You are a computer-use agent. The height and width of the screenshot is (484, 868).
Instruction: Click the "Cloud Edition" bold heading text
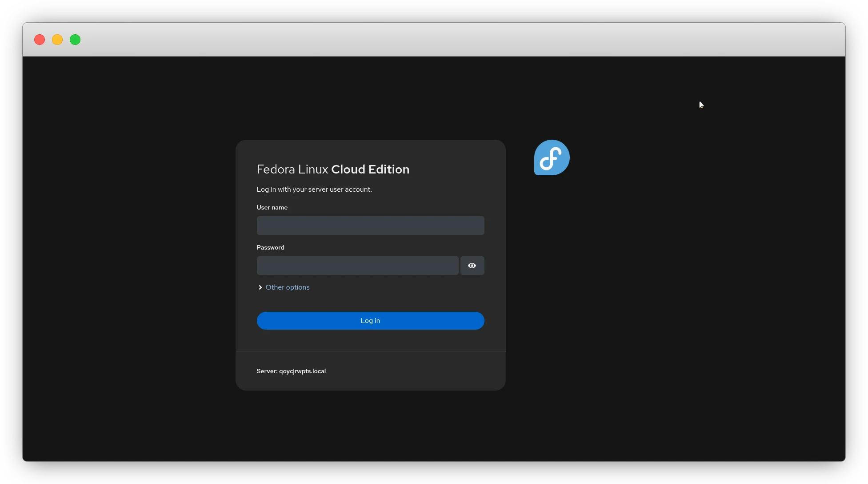click(x=370, y=169)
